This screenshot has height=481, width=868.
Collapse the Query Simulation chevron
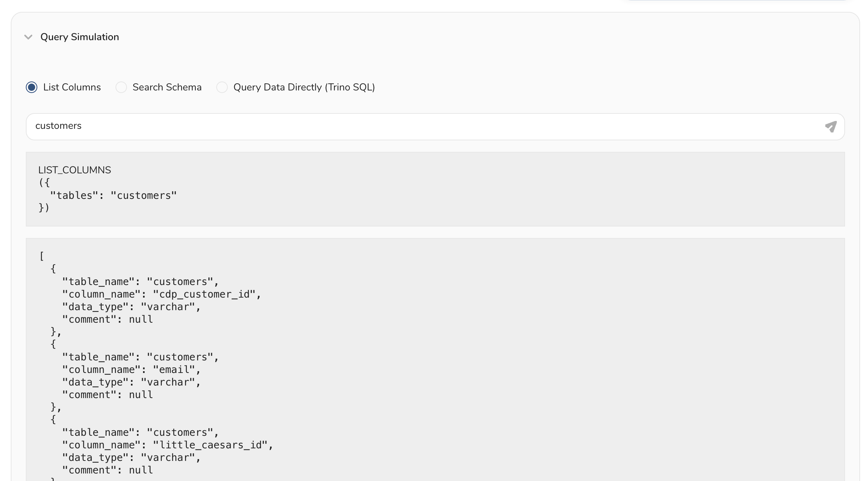click(x=28, y=37)
